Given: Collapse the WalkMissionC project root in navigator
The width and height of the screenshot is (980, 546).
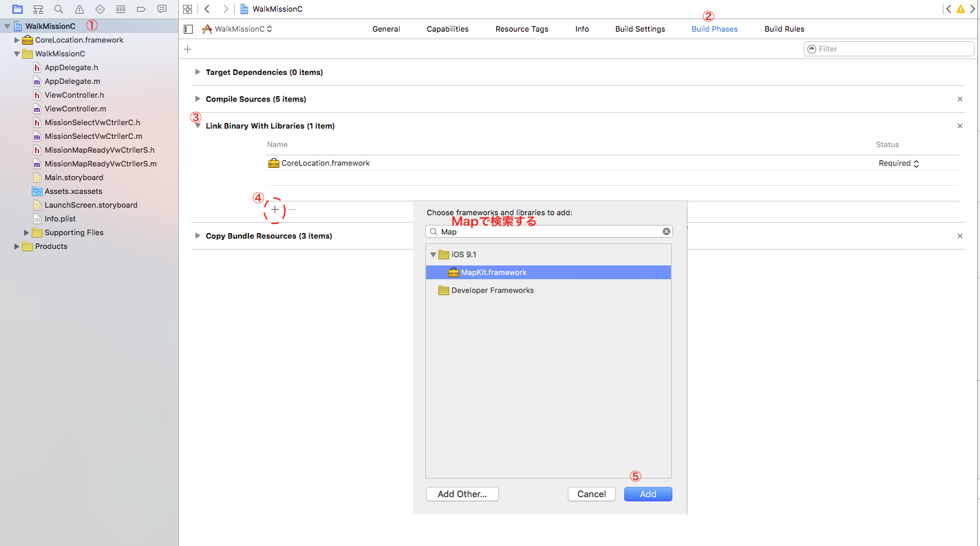Looking at the screenshot, I should [8, 26].
